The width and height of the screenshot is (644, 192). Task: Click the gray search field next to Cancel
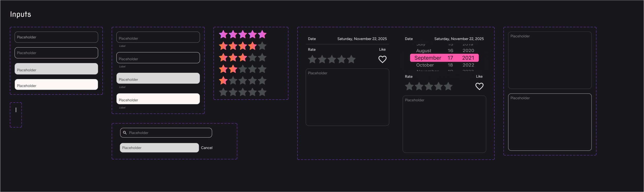tap(159, 148)
